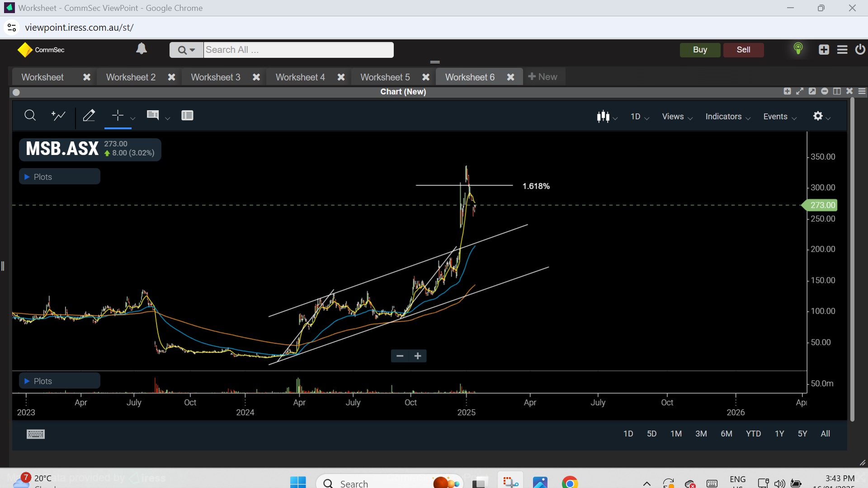
Task: Expand the annotation comment dropdown arrow
Action: click(167, 118)
